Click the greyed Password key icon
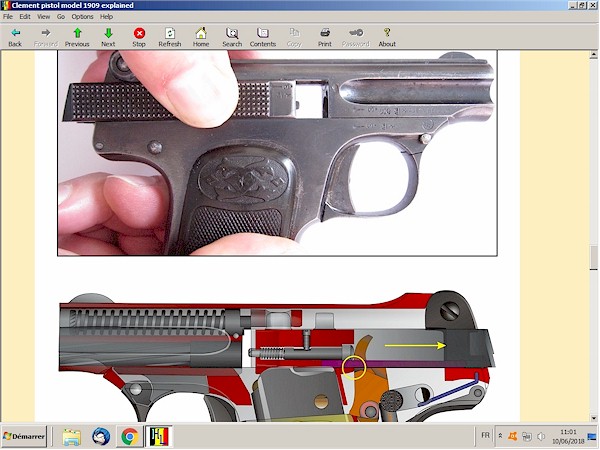The height and width of the screenshot is (450, 600). point(356,37)
